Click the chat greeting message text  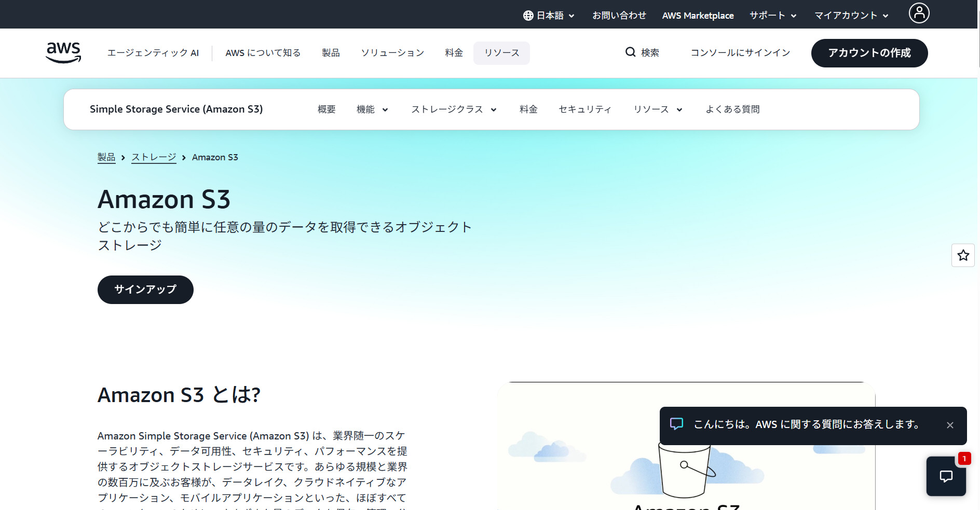[x=807, y=424]
